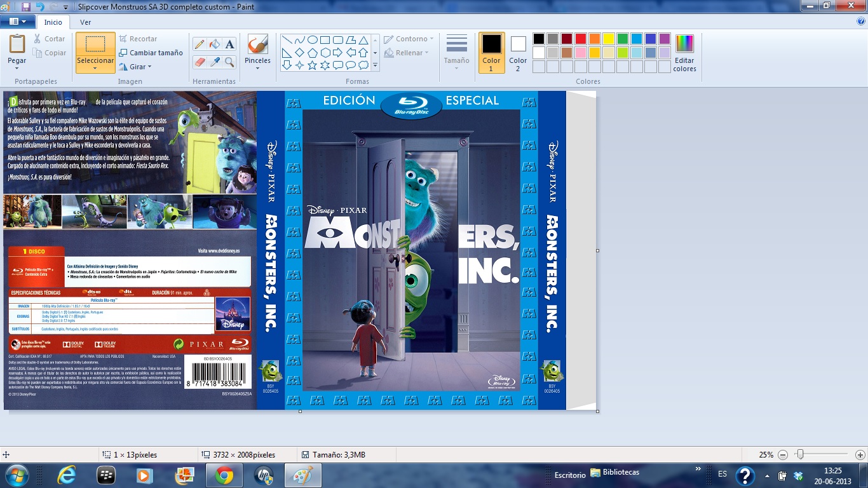Pick the red color swatch
Image resolution: width=868 pixels, height=488 pixels.
pyautogui.click(x=581, y=39)
